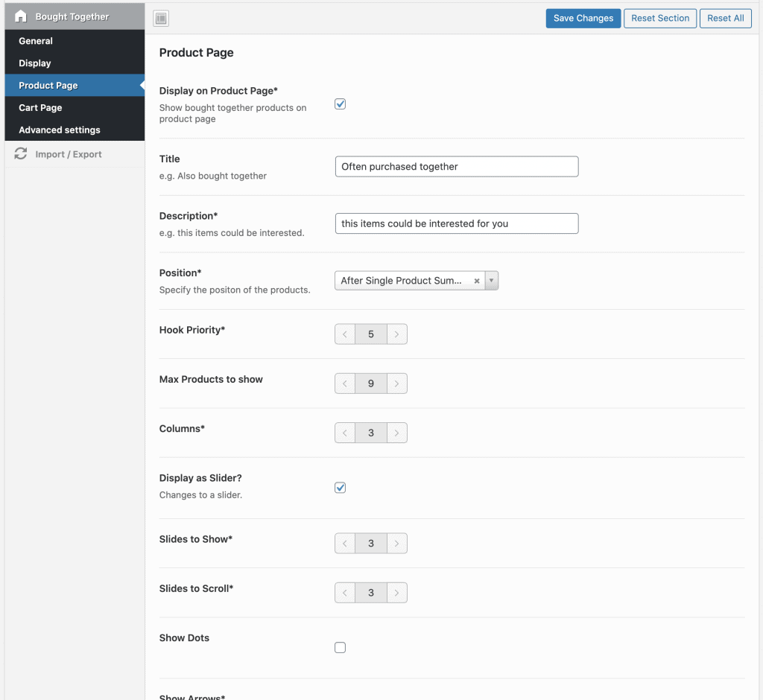The width and height of the screenshot is (763, 700).
Task: Switch to the Cart Page section
Action: (x=40, y=108)
